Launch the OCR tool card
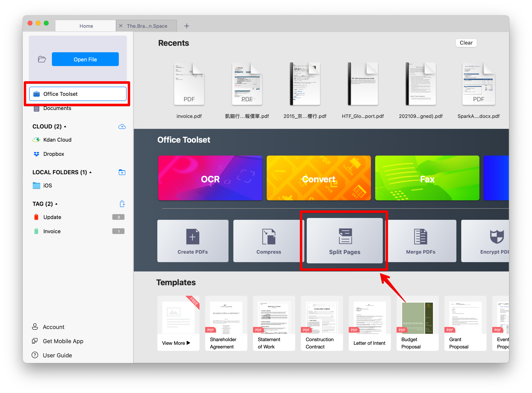Viewport: 532px width, 393px height. tap(210, 178)
